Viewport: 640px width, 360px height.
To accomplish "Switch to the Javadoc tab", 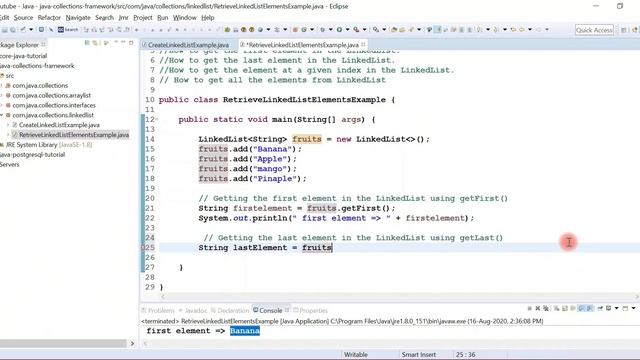I will tap(193, 310).
